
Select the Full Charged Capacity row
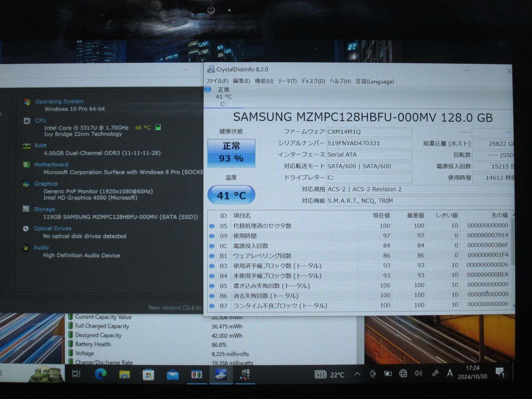pyautogui.click(x=213, y=326)
